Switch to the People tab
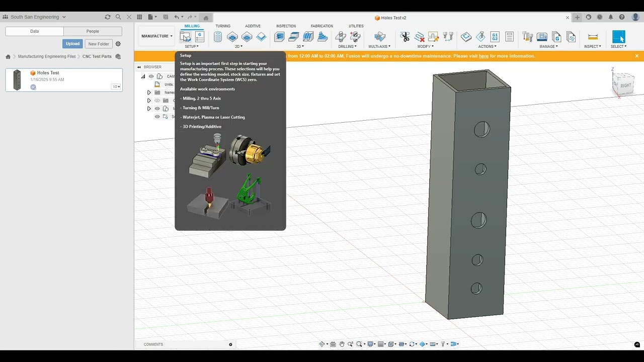 [93, 31]
